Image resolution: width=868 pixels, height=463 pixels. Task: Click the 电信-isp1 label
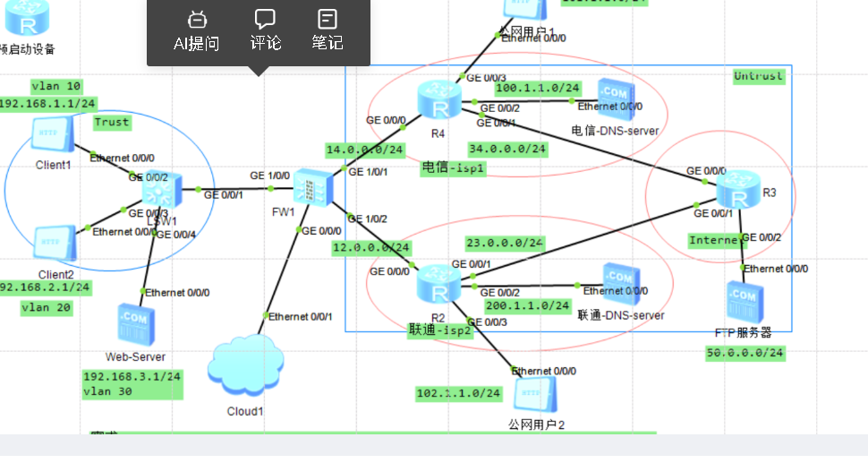click(454, 167)
